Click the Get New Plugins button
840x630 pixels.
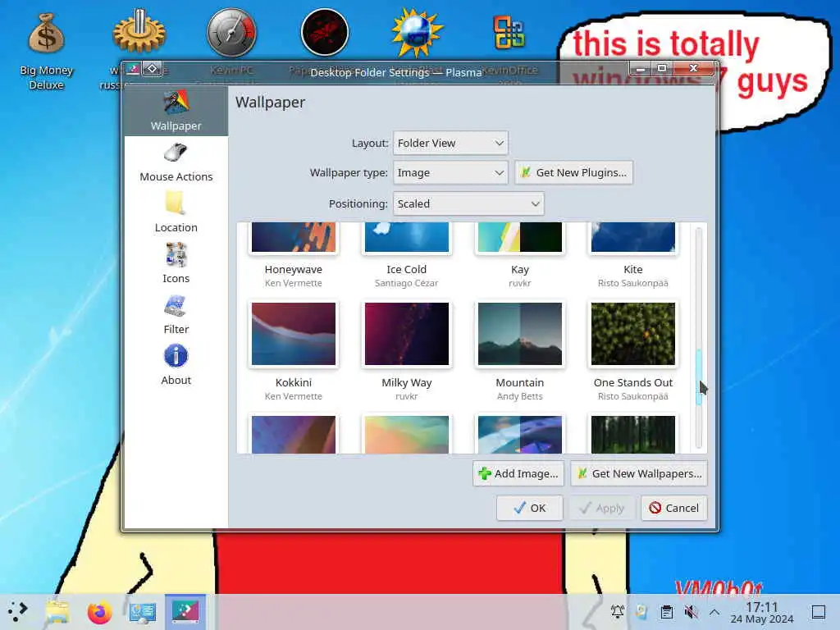click(x=573, y=172)
